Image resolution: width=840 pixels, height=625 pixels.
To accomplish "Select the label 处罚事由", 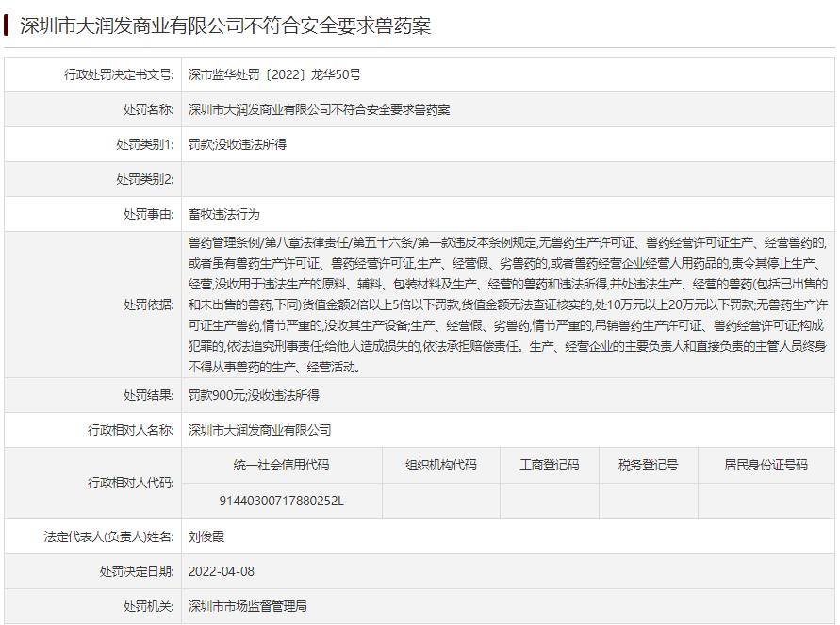I will pos(148,214).
